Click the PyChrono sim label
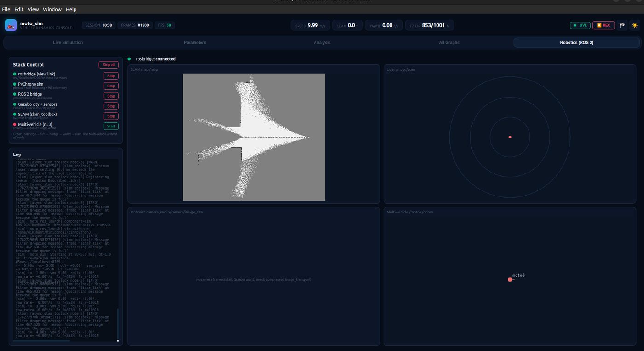 [31, 84]
